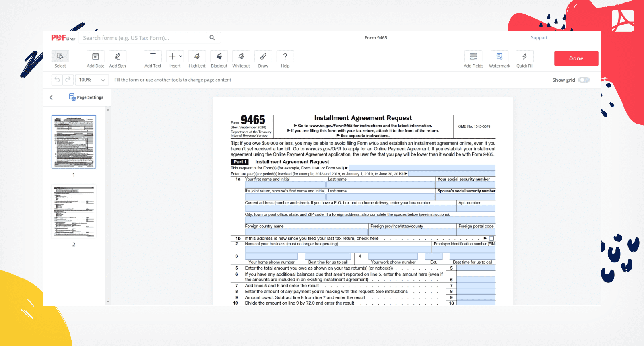Click the Name of your business field

338,249
